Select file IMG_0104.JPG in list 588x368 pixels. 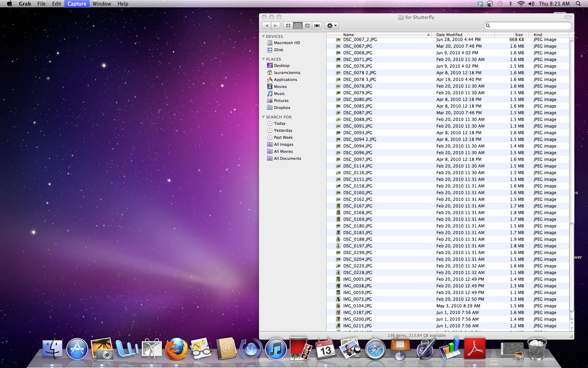coord(357,306)
